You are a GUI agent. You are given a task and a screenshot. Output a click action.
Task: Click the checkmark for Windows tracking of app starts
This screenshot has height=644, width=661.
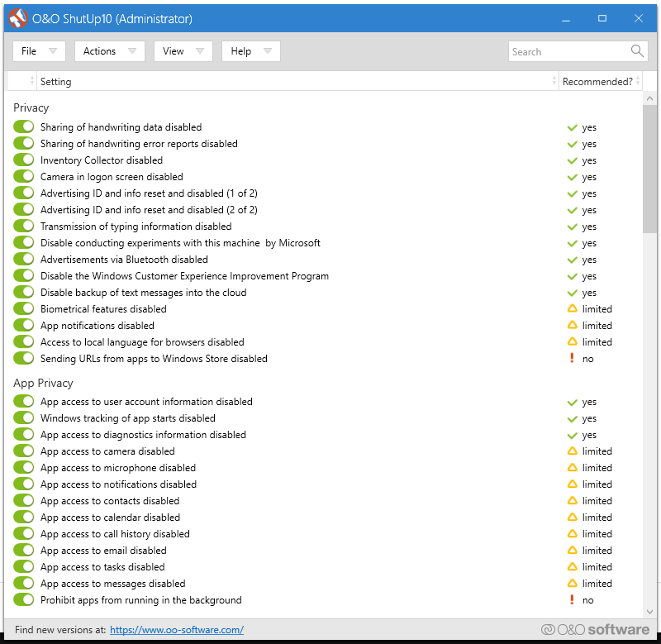pos(572,419)
